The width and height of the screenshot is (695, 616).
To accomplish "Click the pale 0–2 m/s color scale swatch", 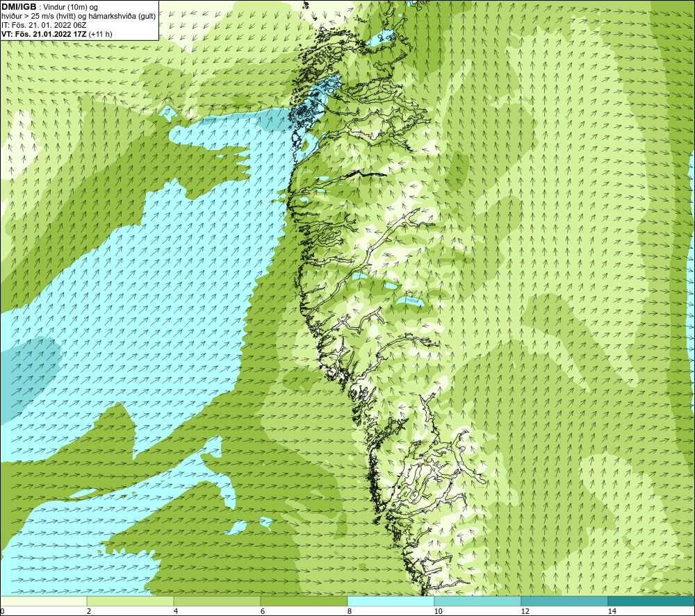I will tap(43, 601).
